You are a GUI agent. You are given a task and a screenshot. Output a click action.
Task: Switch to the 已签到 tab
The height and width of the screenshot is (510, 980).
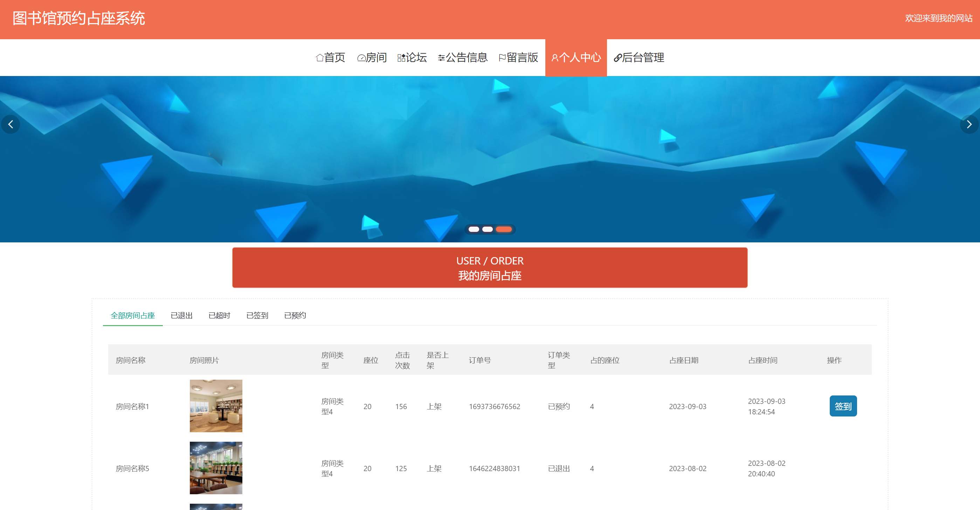click(x=257, y=316)
